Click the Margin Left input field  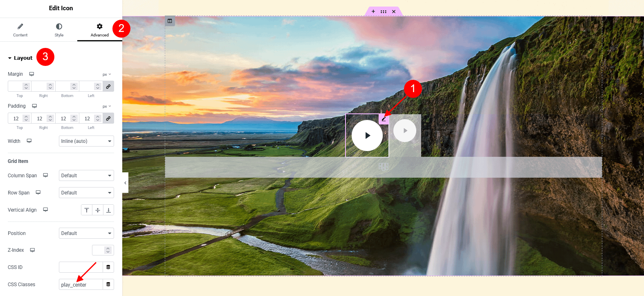(90, 86)
